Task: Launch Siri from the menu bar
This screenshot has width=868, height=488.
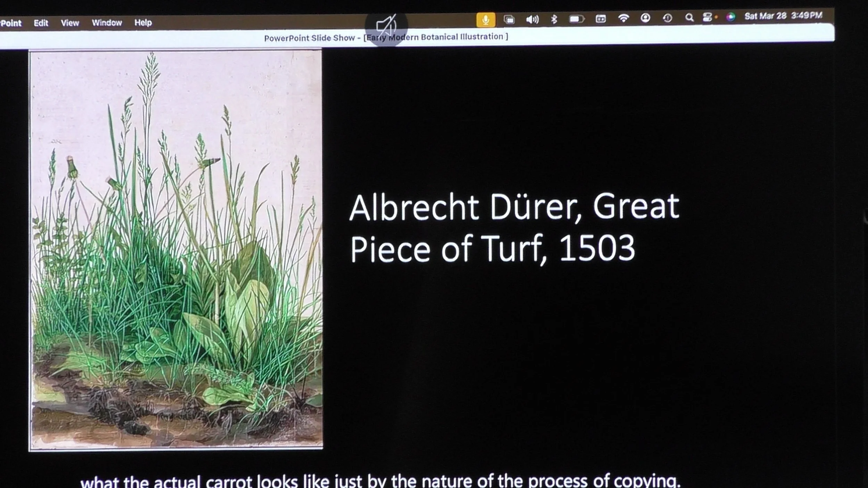Action: pos(730,17)
